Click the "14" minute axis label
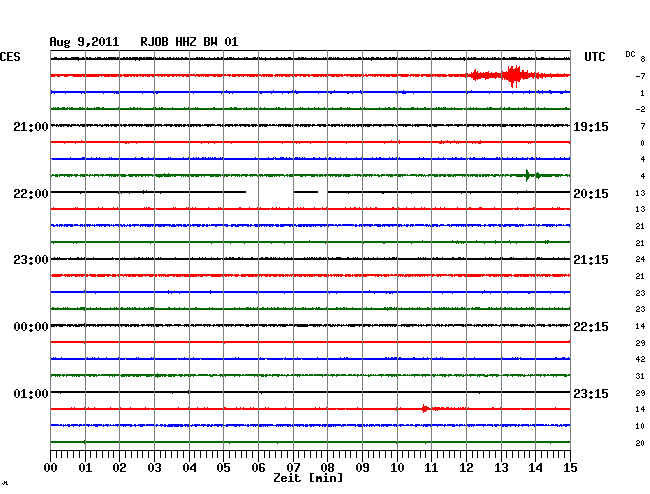 tap(535, 468)
